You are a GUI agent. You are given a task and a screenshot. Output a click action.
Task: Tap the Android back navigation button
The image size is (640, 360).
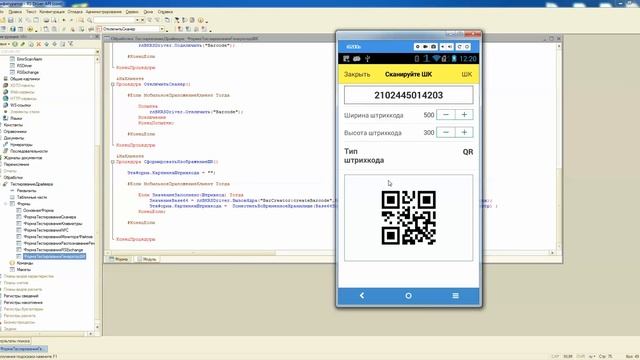(x=362, y=296)
